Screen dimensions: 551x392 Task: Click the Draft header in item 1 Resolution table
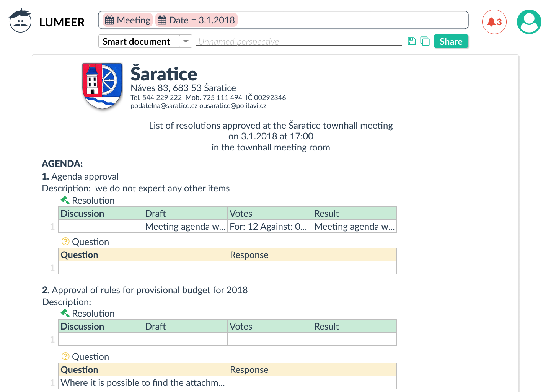coord(185,213)
